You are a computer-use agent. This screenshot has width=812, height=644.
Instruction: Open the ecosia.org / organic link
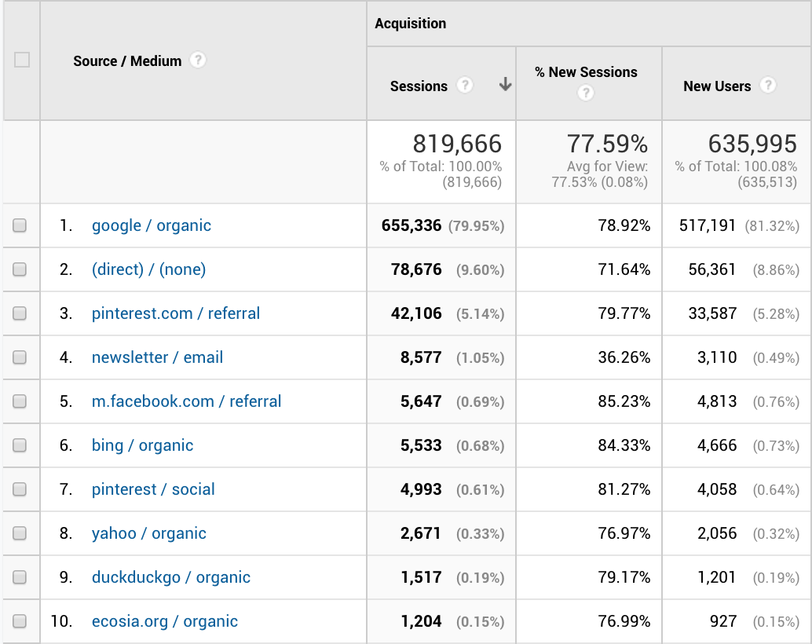pos(165,622)
